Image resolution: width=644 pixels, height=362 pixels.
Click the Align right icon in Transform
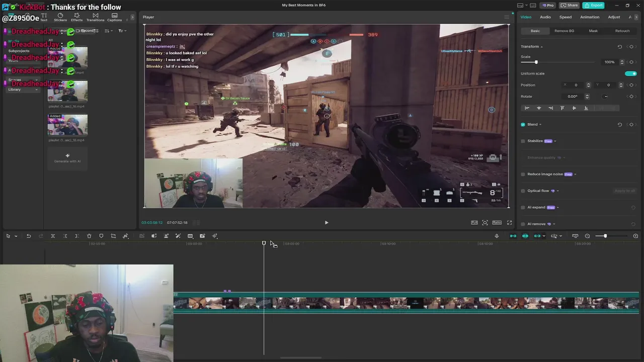pos(550,108)
